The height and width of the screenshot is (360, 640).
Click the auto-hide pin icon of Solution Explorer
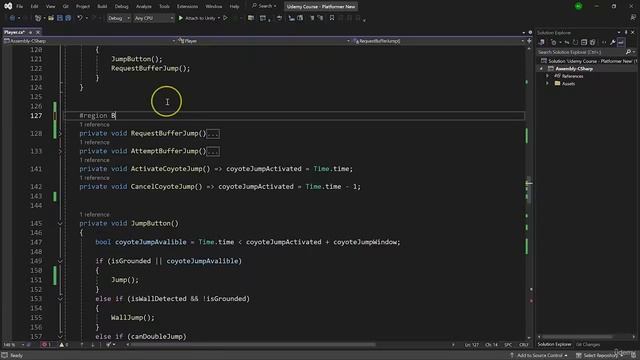coord(626,32)
